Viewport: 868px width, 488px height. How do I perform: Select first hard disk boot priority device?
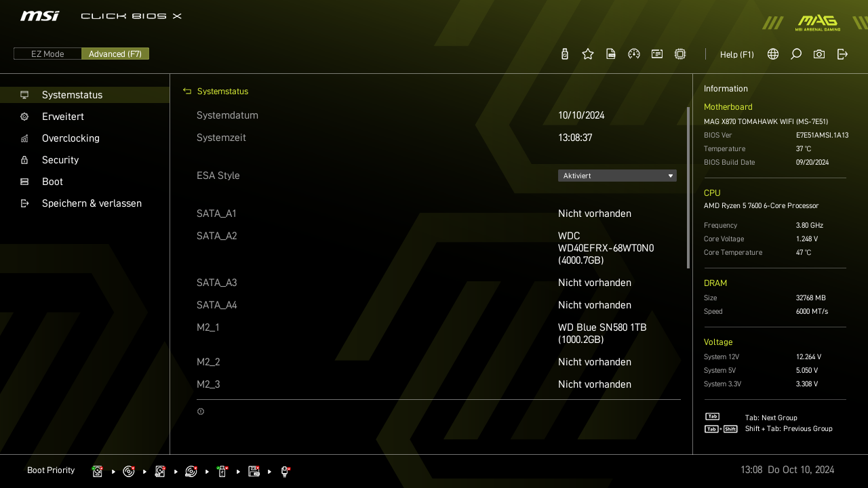coord(98,471)
